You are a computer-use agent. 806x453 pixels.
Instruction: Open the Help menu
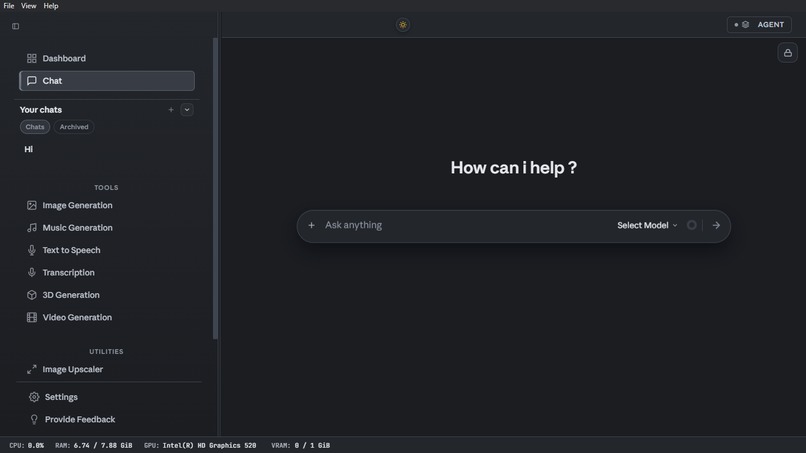[50, 6]
